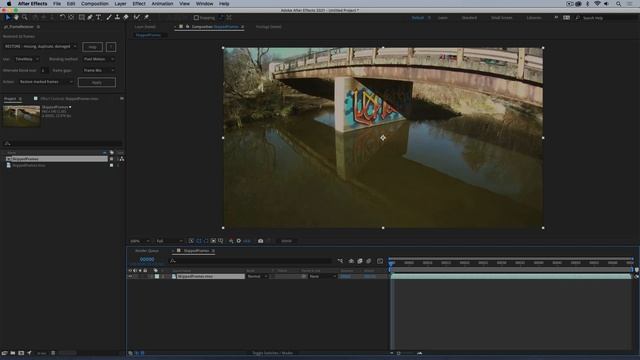Click the current time indicator playhead

tap(391, 263)
